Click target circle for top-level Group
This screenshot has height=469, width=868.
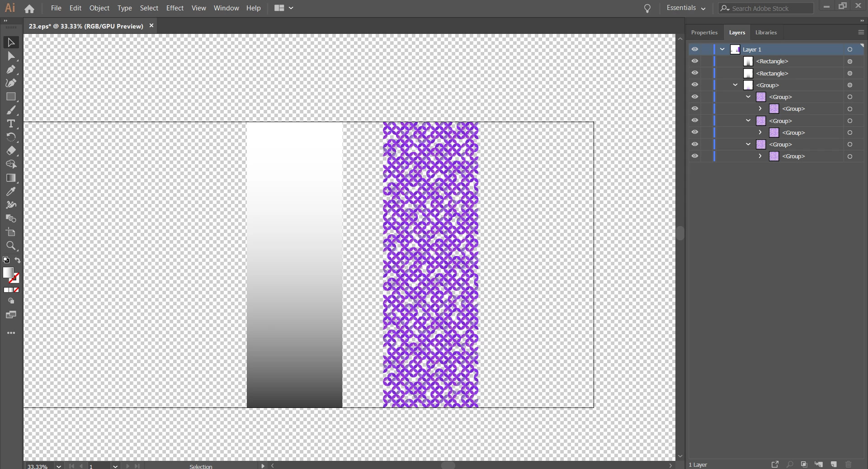point(850,85)
